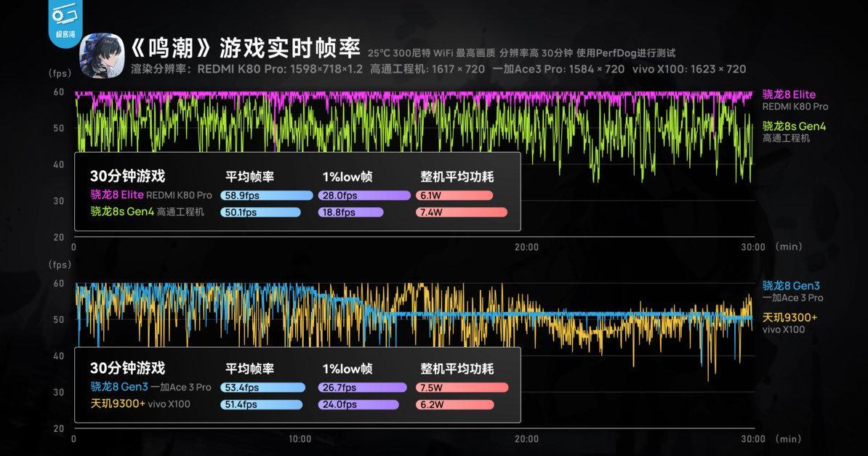Click the lower panel 1%low帧 column header
This screenshot has height=456, width=868.
point(347,369)
